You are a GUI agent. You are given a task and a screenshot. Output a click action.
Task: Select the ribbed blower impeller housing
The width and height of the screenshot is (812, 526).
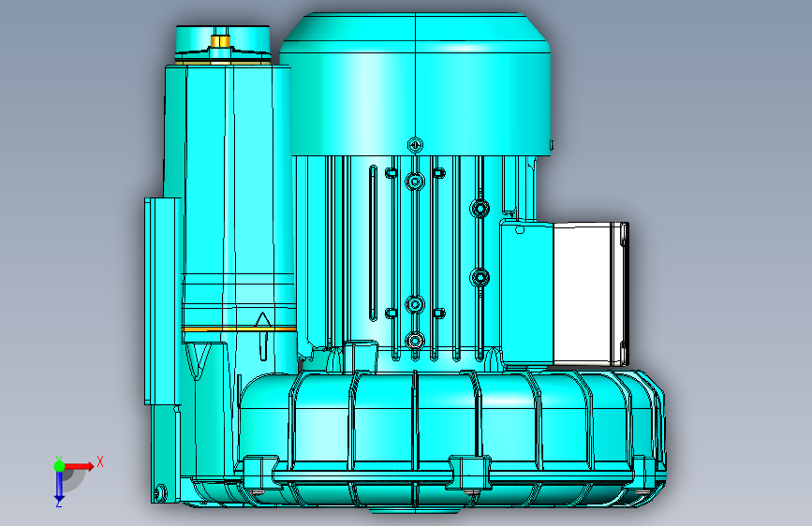(x=451, y=439)
